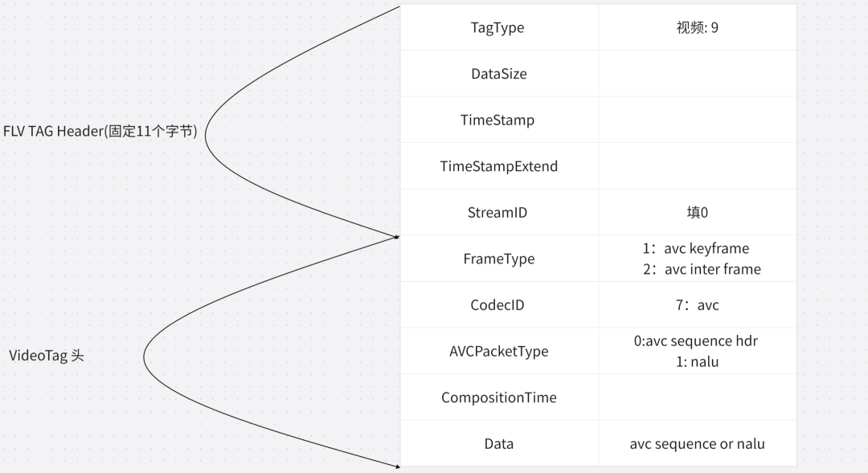Viewport: 868px width, 473px height.
Task: Select the TimeStamp cell
Action: click(497, 120)
